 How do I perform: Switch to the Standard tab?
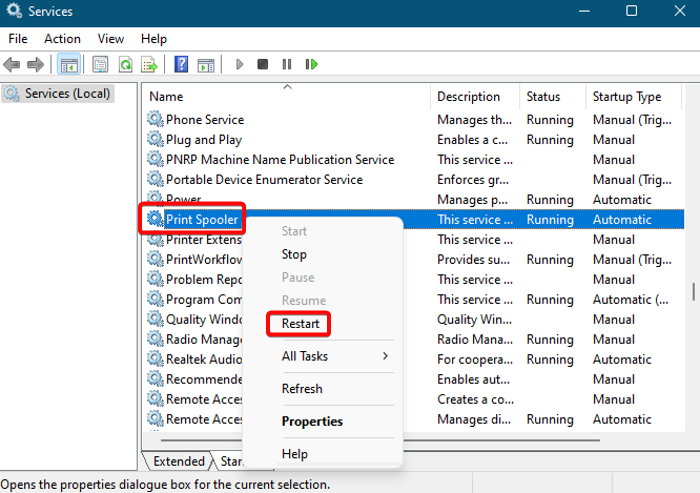click(x=231, y=461)
